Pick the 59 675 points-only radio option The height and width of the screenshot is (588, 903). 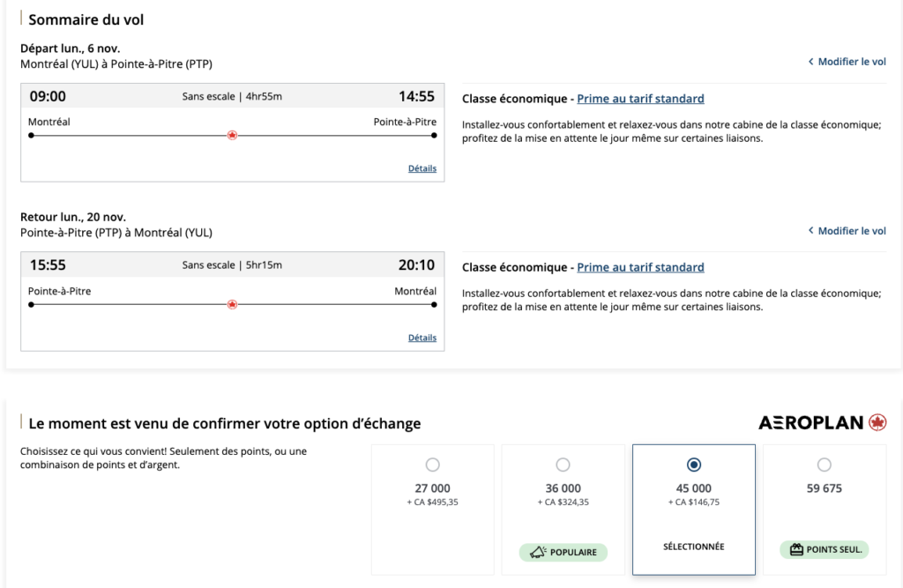click(824, 465)
